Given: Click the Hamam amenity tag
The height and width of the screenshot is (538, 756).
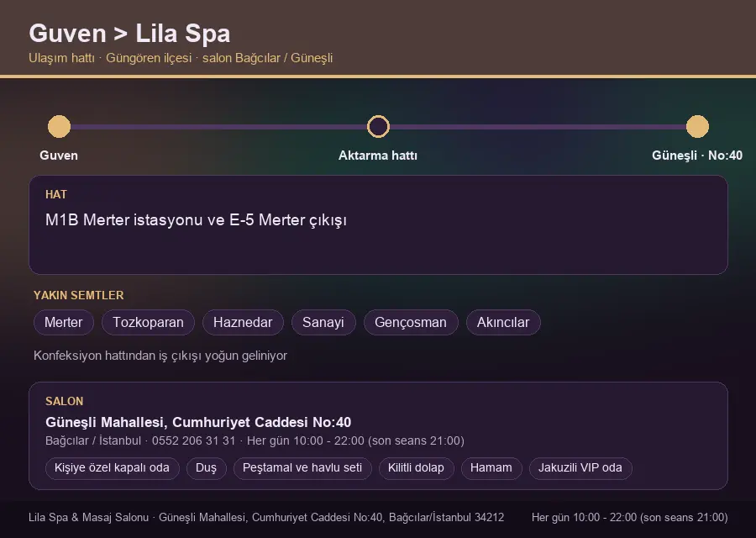Looking at the screenshot, I should (x=491, y=468).
